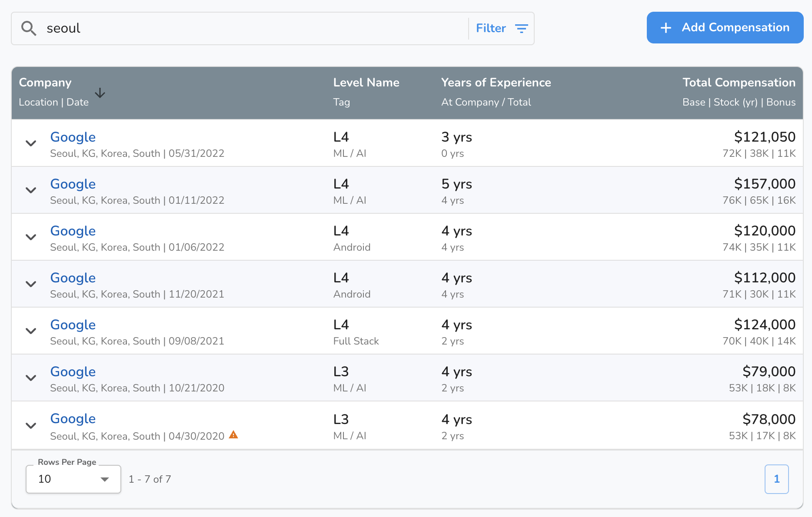Screen dimensions: 812x517
Task: Click the Level Name column header
Action: (366, 83)
